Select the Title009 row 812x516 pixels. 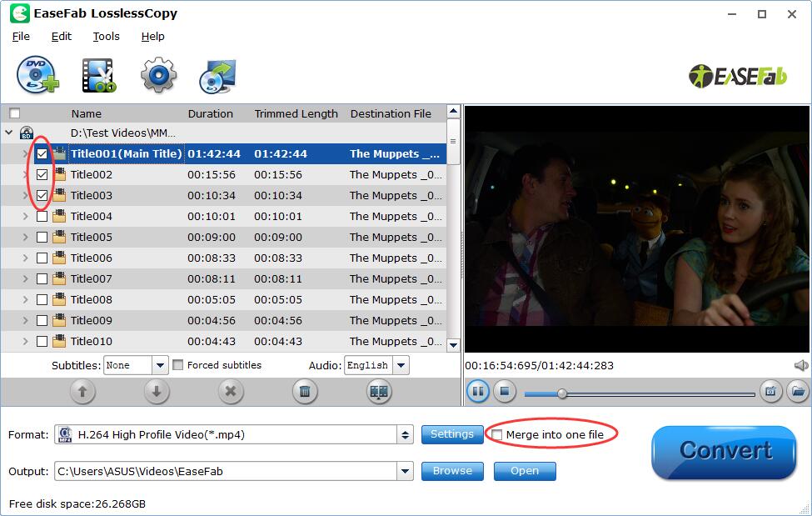224,320
